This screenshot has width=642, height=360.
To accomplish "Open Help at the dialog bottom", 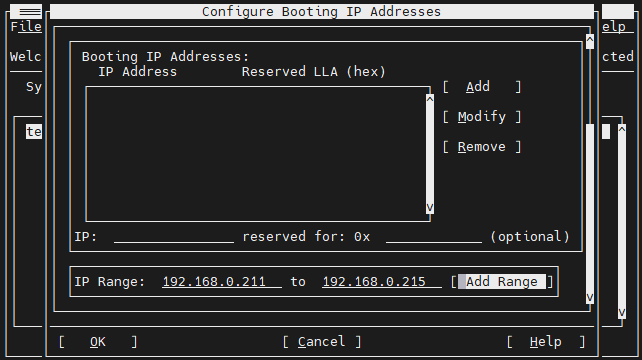I will click(x=546, y=342).
